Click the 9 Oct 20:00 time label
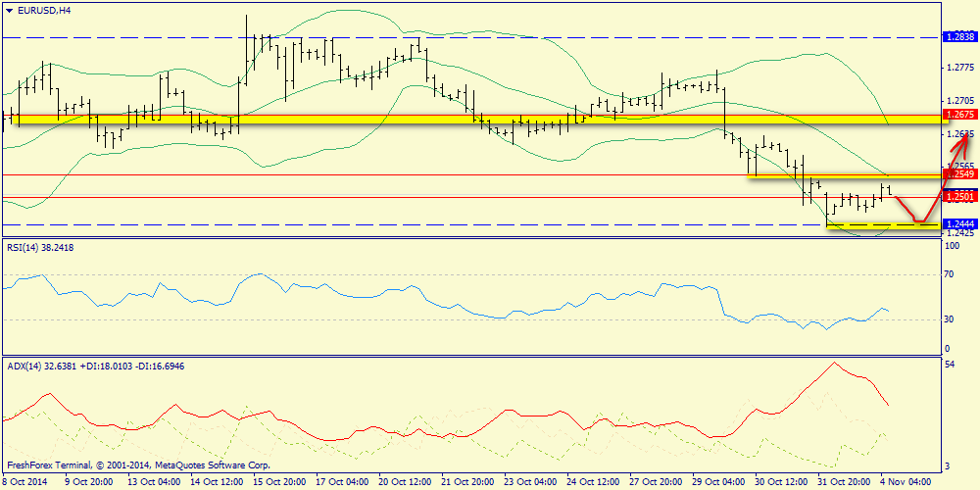Screen dimensions: 980x490 (89, 482)
